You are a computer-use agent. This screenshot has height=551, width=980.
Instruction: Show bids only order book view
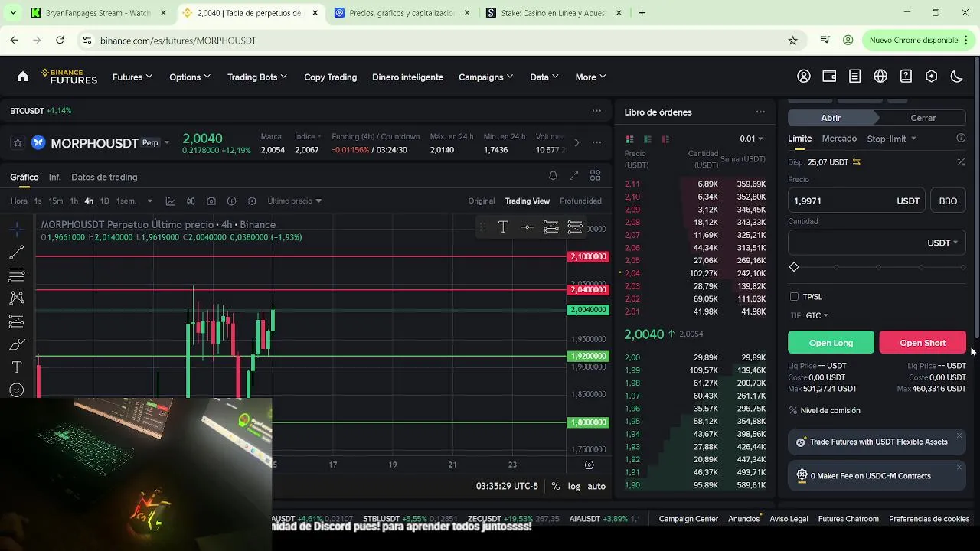pyautogui.click(x=647, y=139)
